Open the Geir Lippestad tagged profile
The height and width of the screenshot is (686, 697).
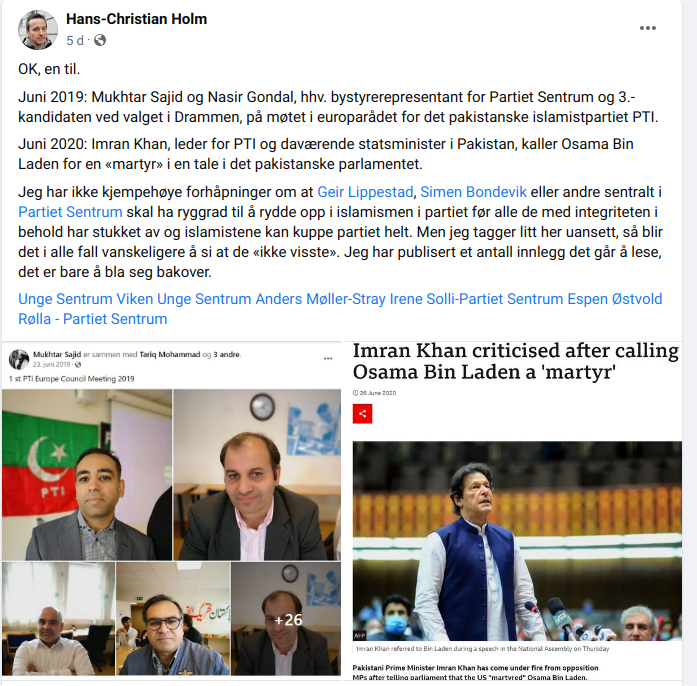[x=365, y=192]
